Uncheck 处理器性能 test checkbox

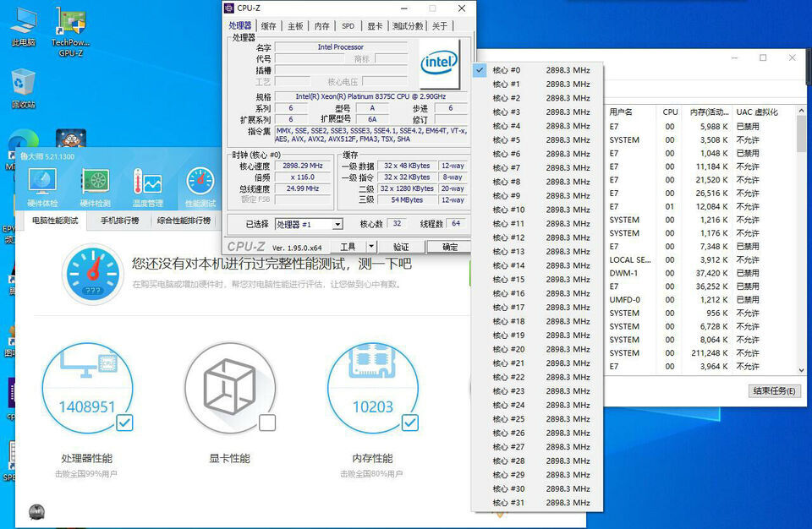[x=124, y=423]
